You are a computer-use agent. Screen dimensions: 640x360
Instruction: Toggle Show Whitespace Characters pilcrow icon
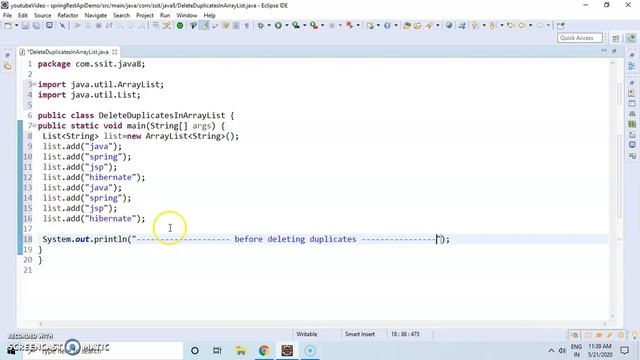(247, 25)
